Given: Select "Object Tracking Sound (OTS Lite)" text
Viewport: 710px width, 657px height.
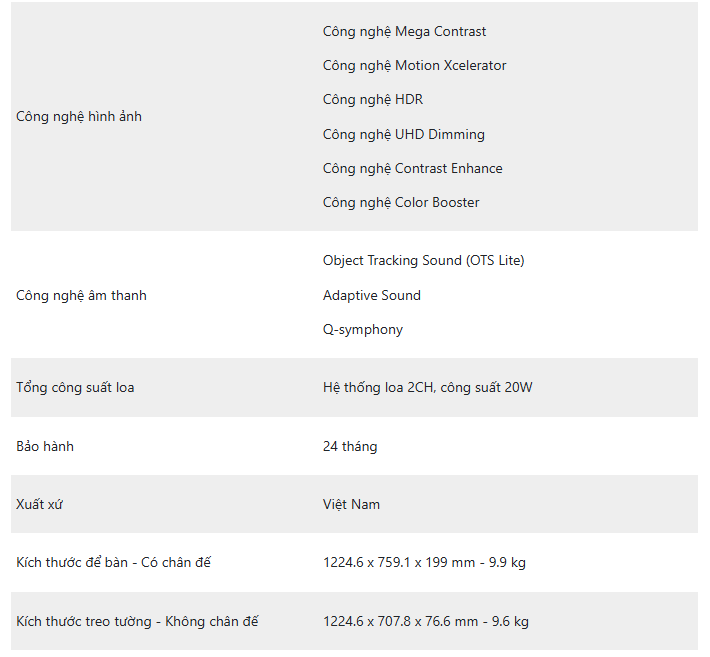Looking at the screenshot, I should coord(423,261).
